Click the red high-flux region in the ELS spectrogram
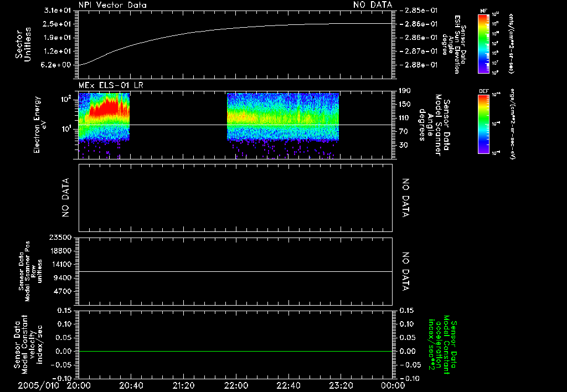This screenshot has width=567, height=392. (x=105, y=108)
